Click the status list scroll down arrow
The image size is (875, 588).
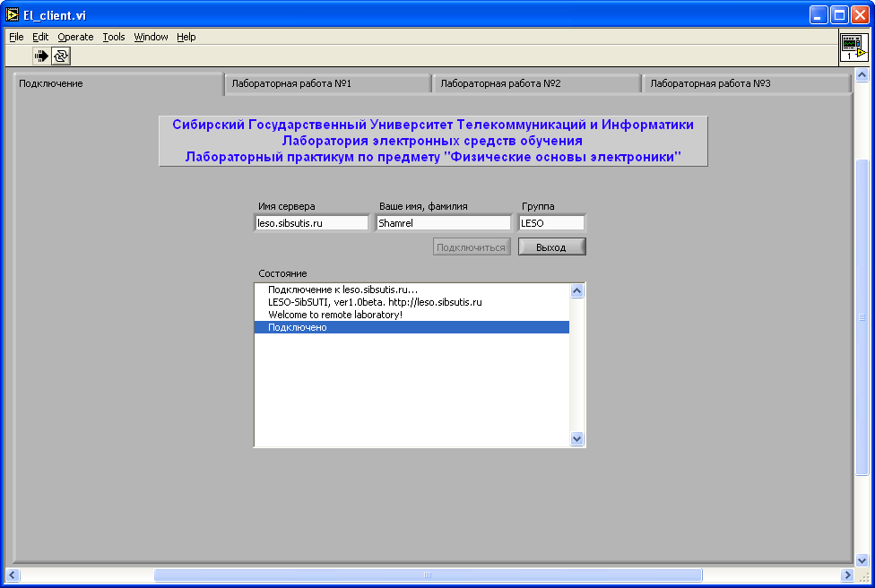pos(577,439)
